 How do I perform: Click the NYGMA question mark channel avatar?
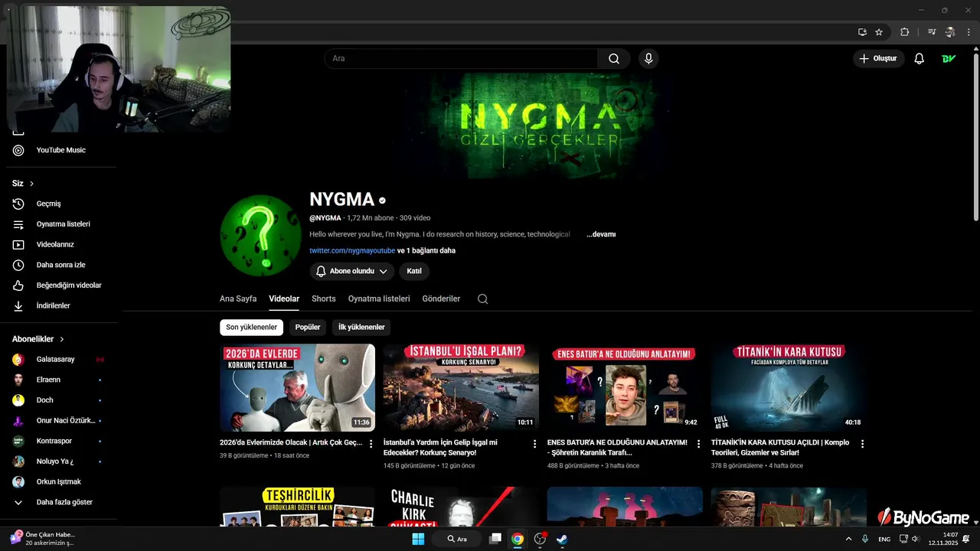click(x=260, y=236)
